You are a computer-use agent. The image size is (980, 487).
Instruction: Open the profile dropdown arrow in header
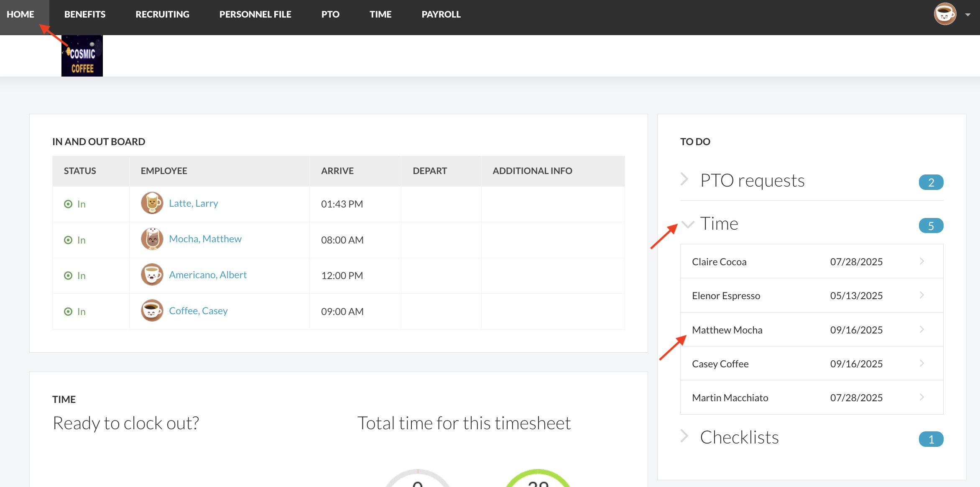(968, 15)
